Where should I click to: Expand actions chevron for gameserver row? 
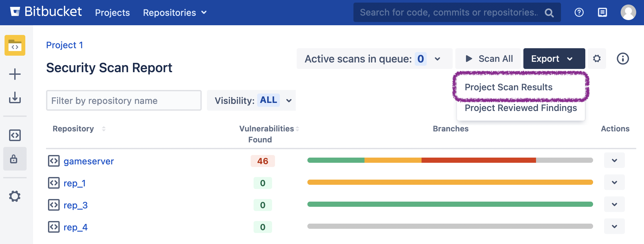click(614, 161)
